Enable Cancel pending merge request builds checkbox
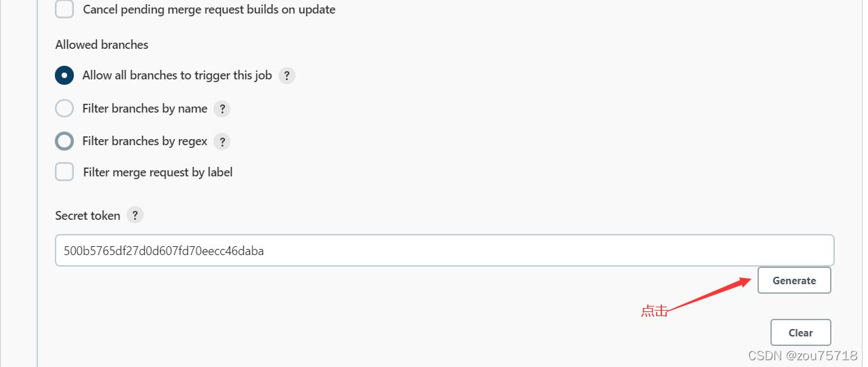The width and height of the screenshot is (868, 367). tap(64, 9)
